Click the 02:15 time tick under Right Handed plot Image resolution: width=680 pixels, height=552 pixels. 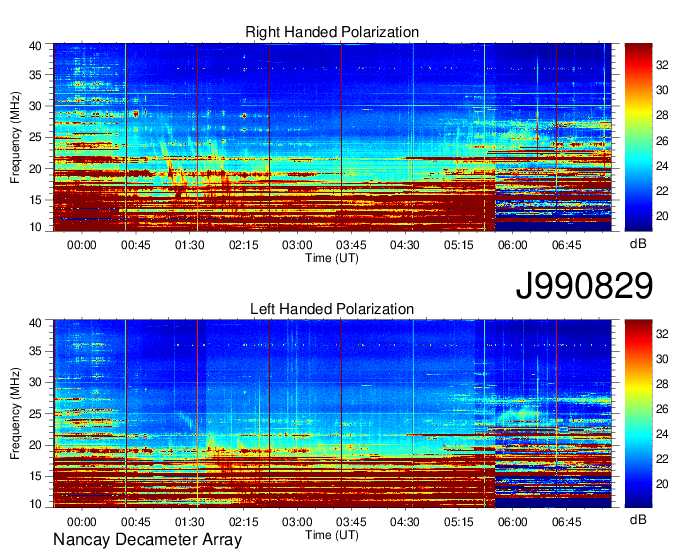(244, 245)
